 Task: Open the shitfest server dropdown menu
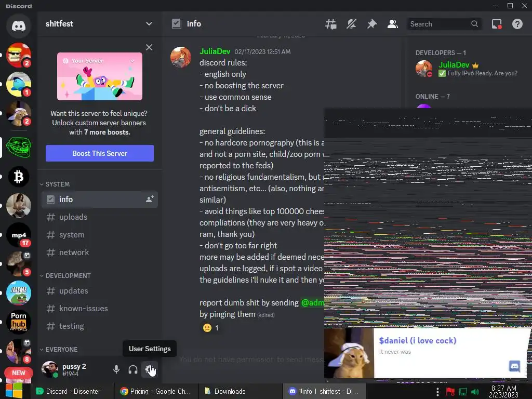click(149, 24)
